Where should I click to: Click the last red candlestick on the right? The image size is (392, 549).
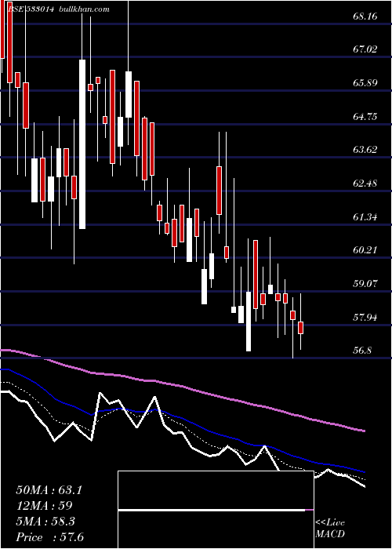(300, 328)
